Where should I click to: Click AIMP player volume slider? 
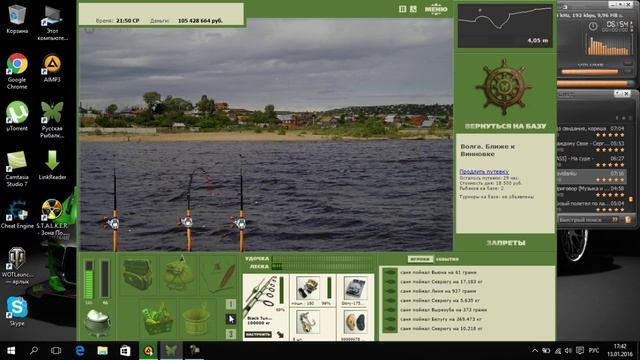[590, 72]
